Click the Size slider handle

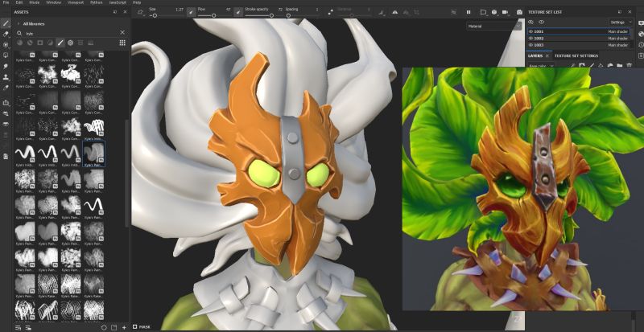pyautogui.click(x=155, y=15)
